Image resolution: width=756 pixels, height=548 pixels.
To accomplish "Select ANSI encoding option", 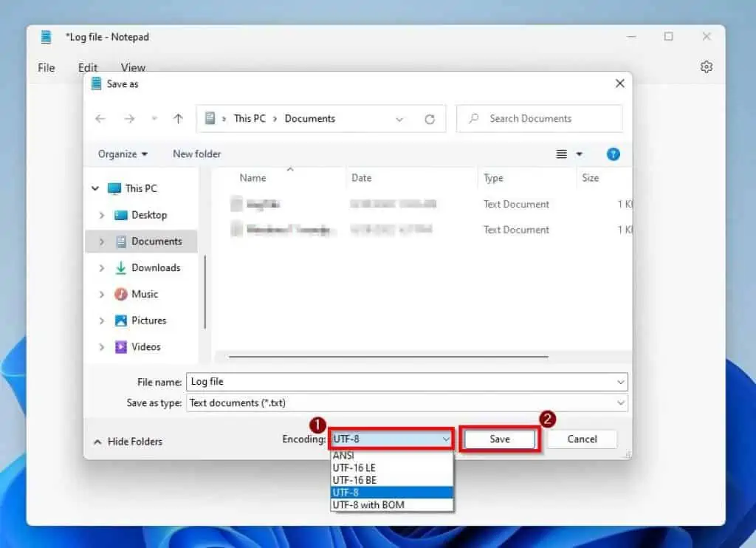I will (392, 456).
